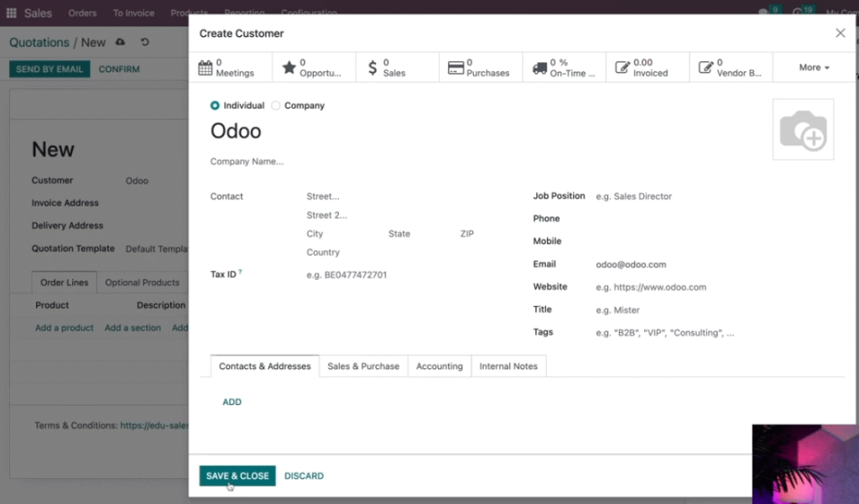Screen dimensions: 859x504
Task: Switch to the Internal Notes tab
Action: click(x=508, y=366)
